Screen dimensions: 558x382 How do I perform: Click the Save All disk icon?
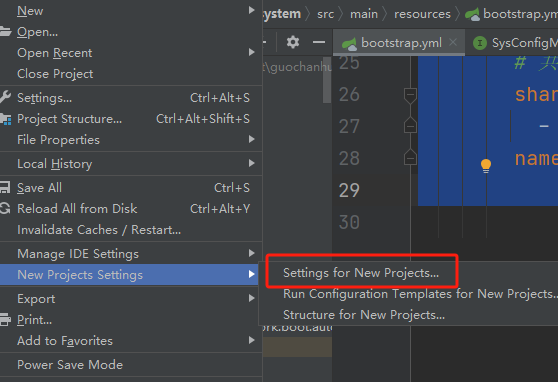click(4, 187)
